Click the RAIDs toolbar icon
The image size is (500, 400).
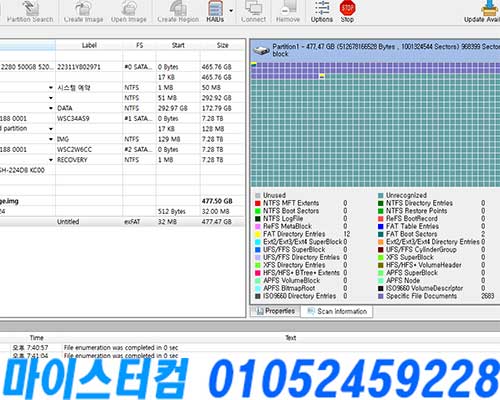[x=215, y=8]
